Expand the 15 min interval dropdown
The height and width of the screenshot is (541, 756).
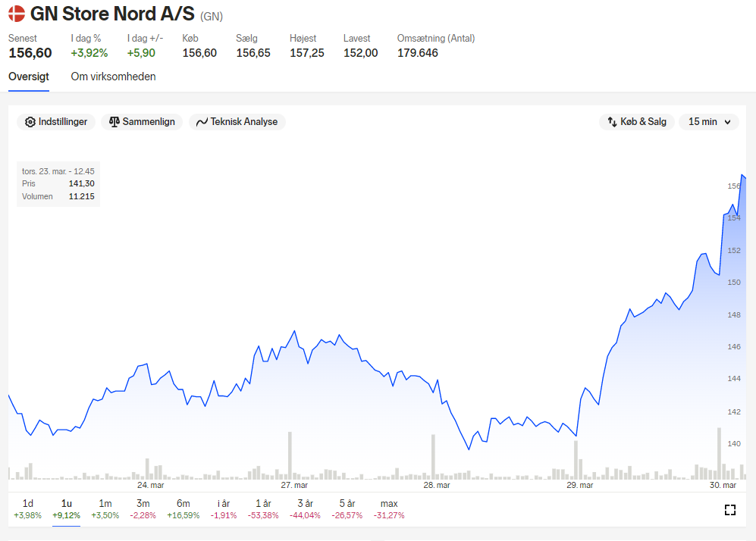(709, 122)
